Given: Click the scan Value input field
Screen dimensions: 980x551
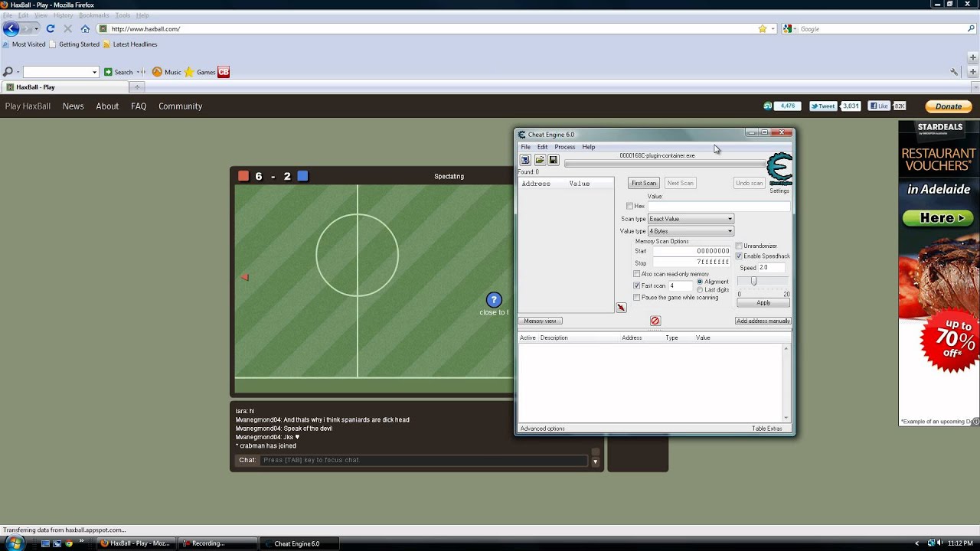Looking at the screenshot, I should (718, 206).
